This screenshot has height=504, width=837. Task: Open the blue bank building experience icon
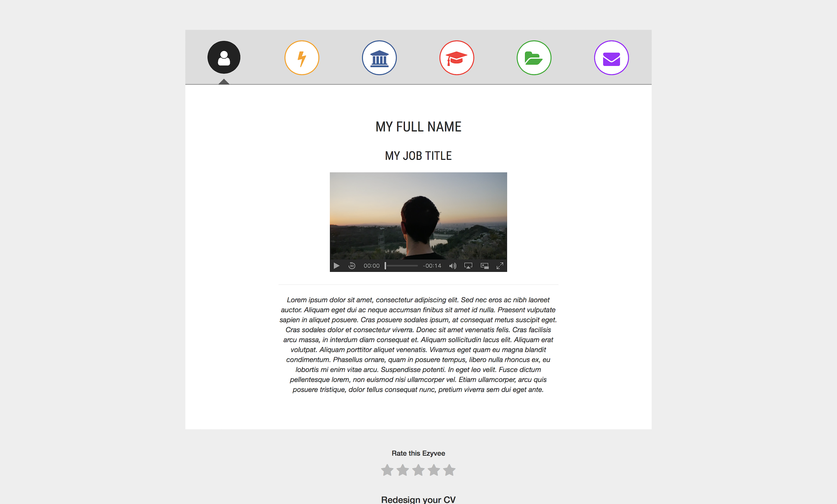[x=379, y=58]
